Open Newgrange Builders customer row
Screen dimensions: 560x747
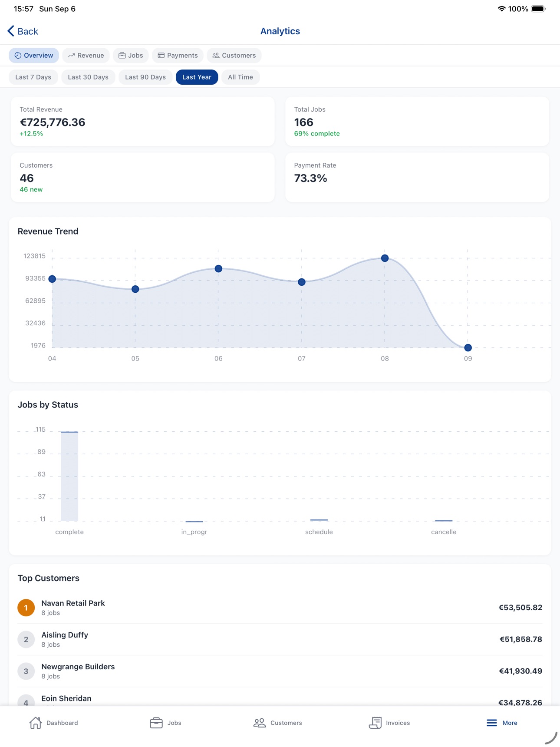[280, 671]
